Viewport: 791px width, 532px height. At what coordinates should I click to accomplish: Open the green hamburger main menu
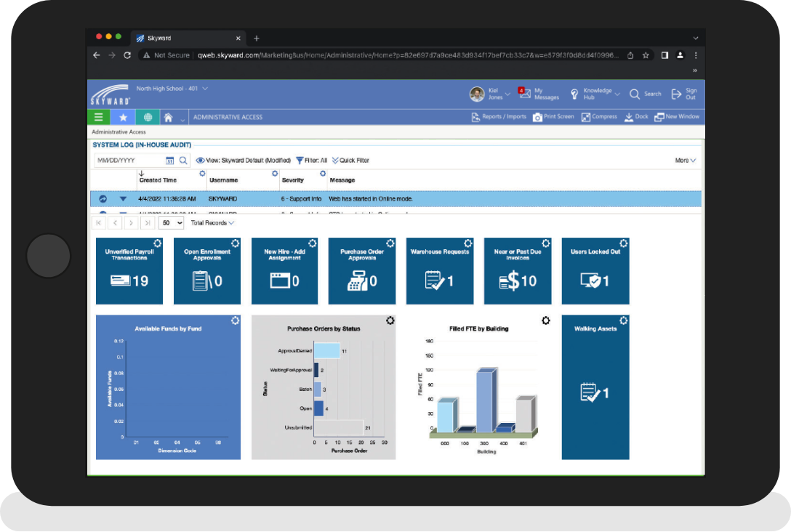(x=99, y=117)
